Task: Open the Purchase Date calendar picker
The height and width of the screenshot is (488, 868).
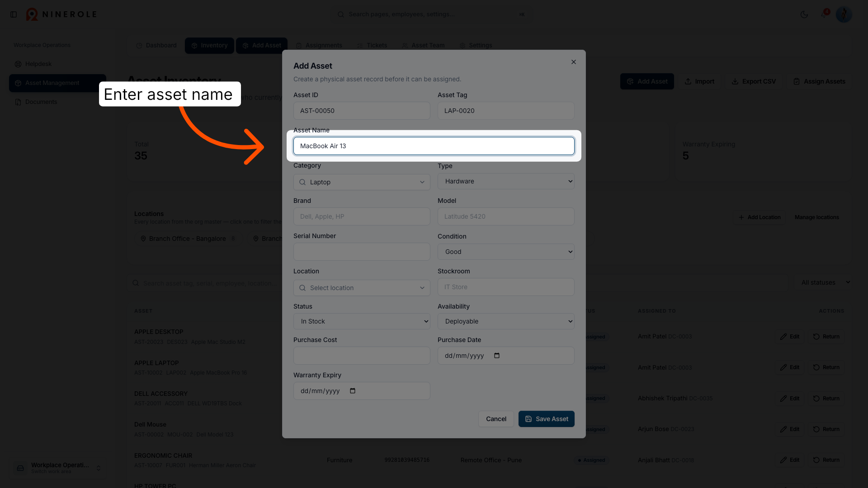Action: (497, 356)
